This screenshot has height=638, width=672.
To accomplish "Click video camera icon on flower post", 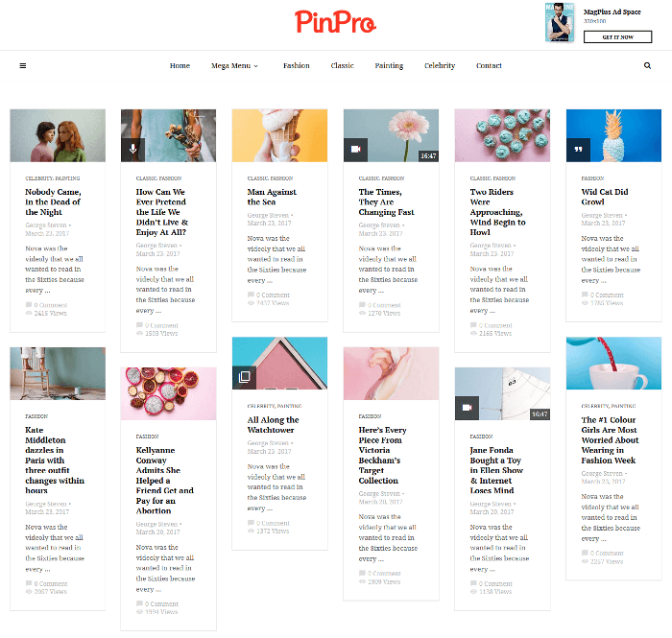I will coord(356,150).
